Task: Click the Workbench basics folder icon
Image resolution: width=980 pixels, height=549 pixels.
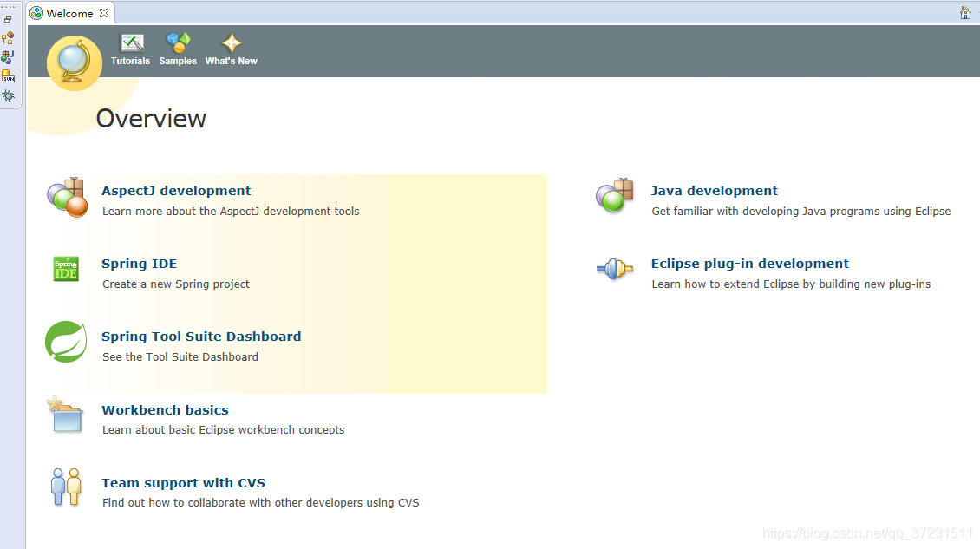Action: [x=65, y=415]
